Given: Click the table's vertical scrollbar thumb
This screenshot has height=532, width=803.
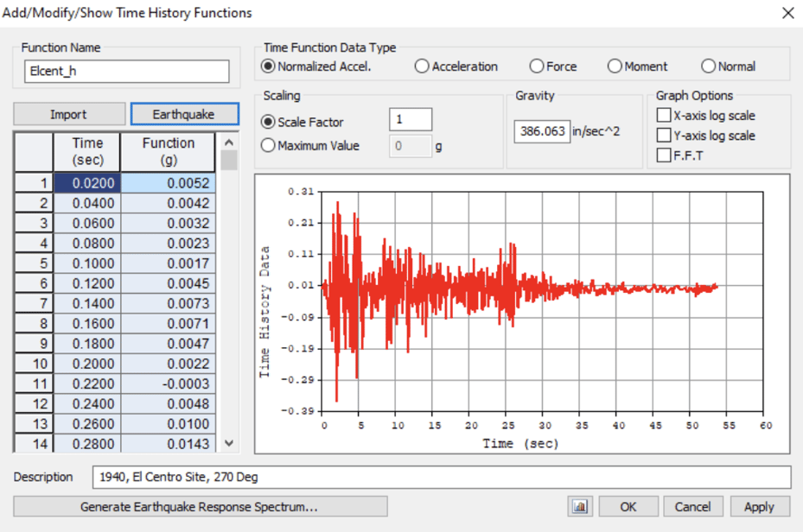Looking at the screenshot, I should coord(229,160).
